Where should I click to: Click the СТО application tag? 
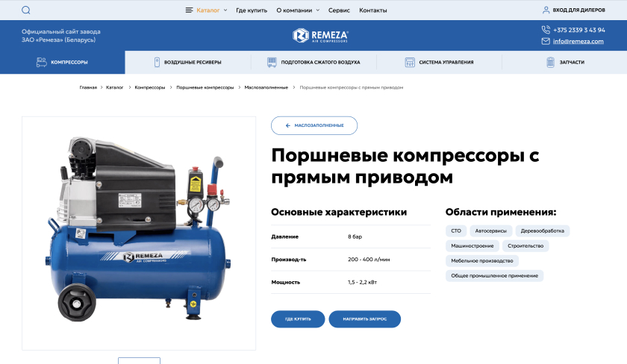point(456,231)
